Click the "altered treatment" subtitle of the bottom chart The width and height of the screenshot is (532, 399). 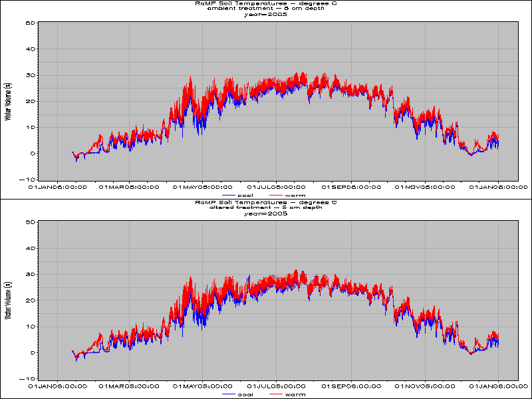tap(265, 207)
